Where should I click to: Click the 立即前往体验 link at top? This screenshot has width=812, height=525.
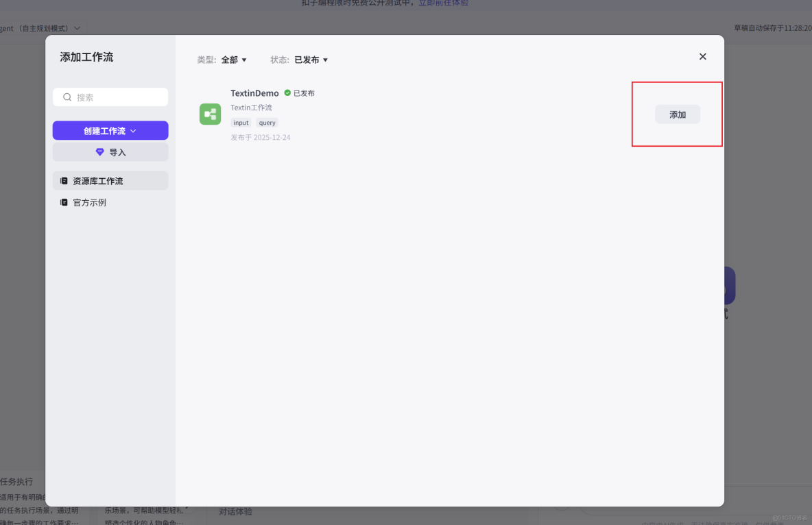pos(443,3)
